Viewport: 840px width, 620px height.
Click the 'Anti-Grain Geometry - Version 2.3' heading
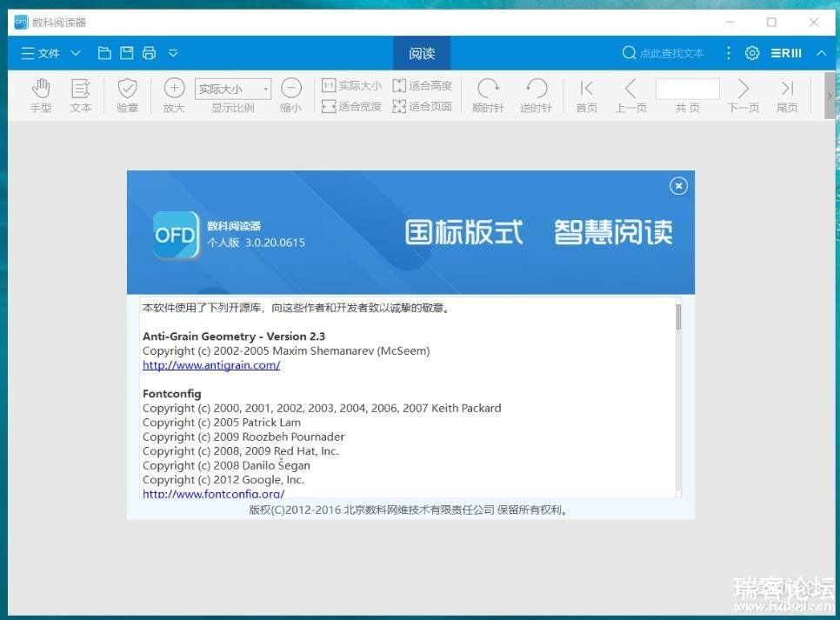coord(234,337)
